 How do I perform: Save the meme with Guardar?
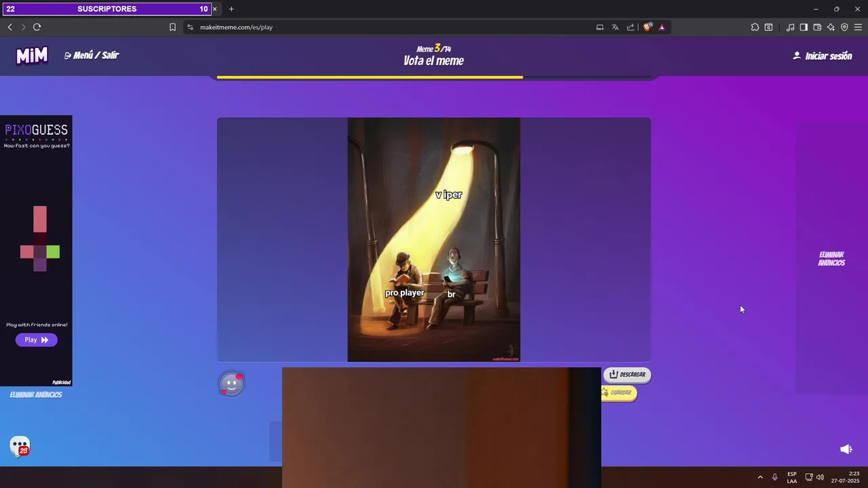[618, 393]
